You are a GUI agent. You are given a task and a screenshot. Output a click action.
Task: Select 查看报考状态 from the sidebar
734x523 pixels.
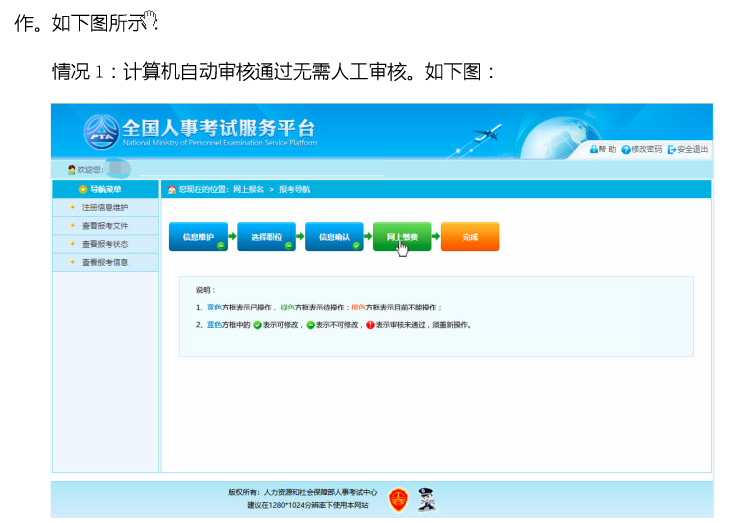[x=105, y=244]
